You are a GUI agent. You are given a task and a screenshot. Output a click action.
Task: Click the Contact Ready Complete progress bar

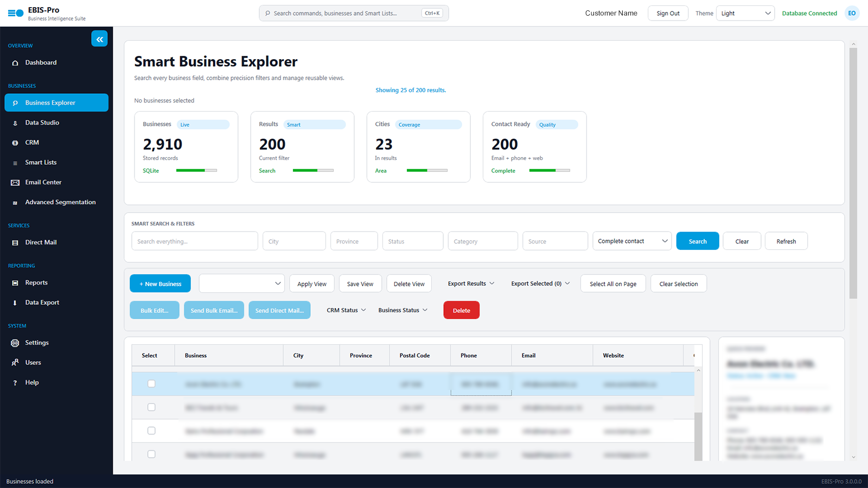(x=550, y=170)
